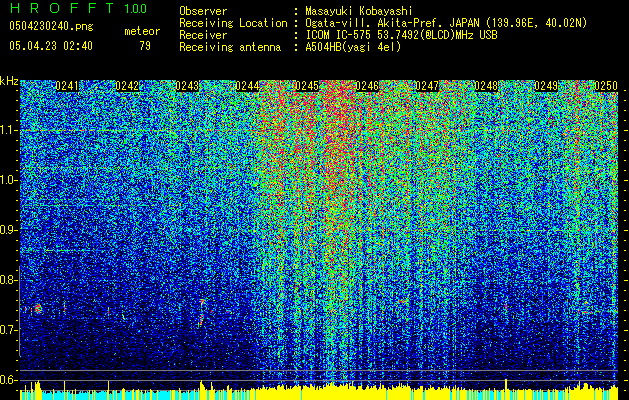Image resolution: width=629 pixels, height=400 pixels.
Task: Click the 0248 time marker
Action: click(x=487, y=86)
